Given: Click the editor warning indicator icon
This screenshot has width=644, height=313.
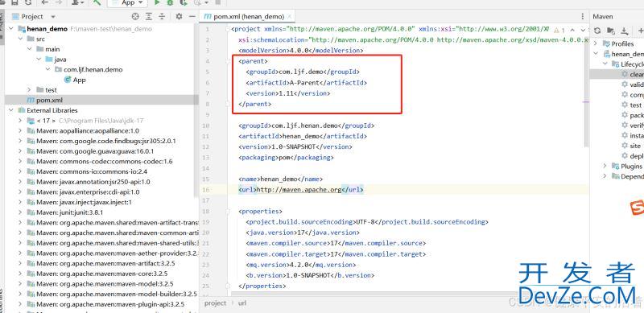Looking at the screenshot, I should click(559, 30).
